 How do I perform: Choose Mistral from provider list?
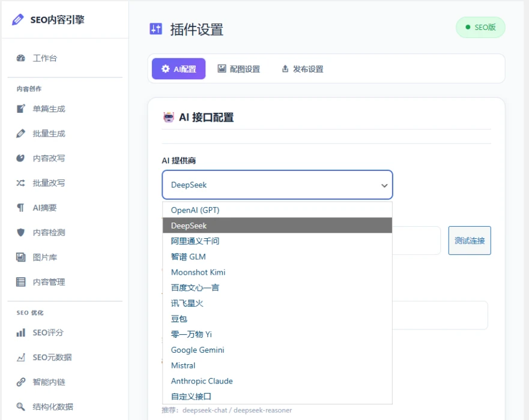click(277, 365)
